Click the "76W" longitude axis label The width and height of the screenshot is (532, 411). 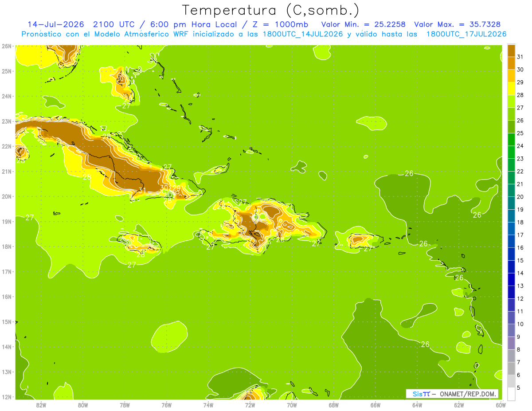click(166, 405)
